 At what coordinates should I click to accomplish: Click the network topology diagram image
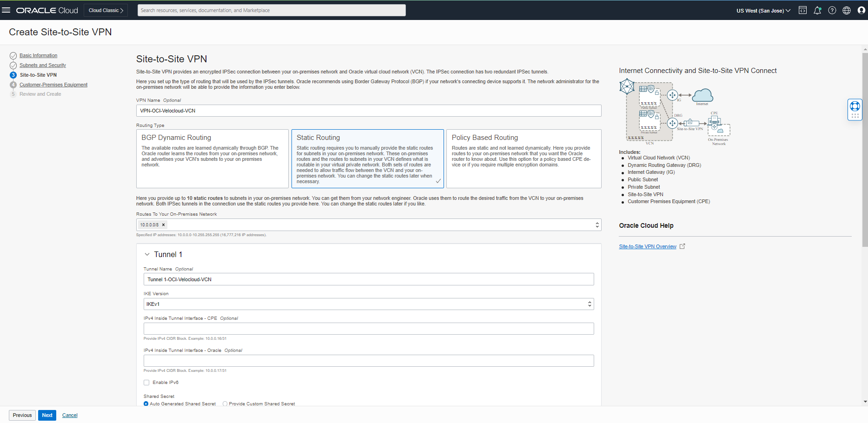click(x=675, y=112)
